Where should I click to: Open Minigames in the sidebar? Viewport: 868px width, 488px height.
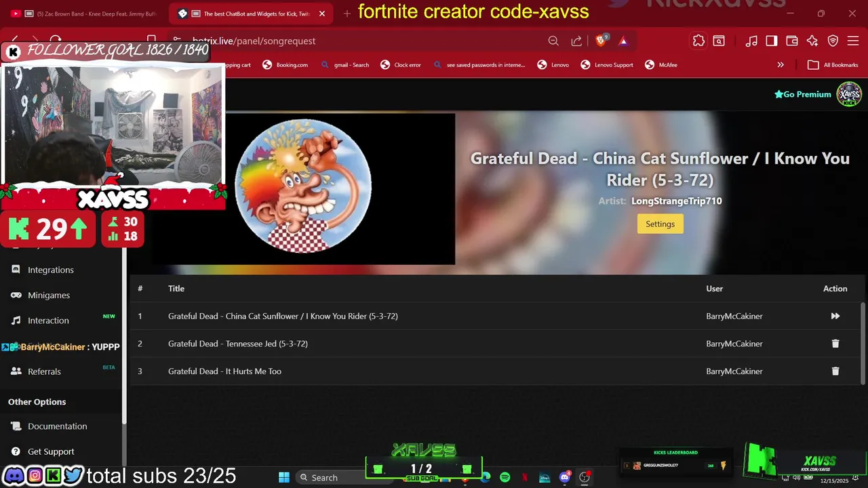49,296
